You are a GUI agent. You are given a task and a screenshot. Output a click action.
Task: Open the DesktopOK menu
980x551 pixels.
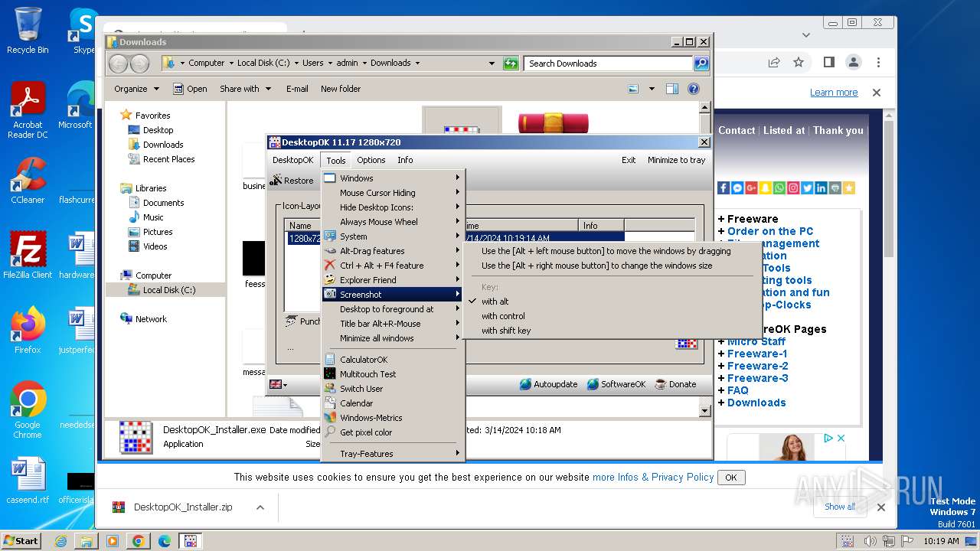coord(292,160)
